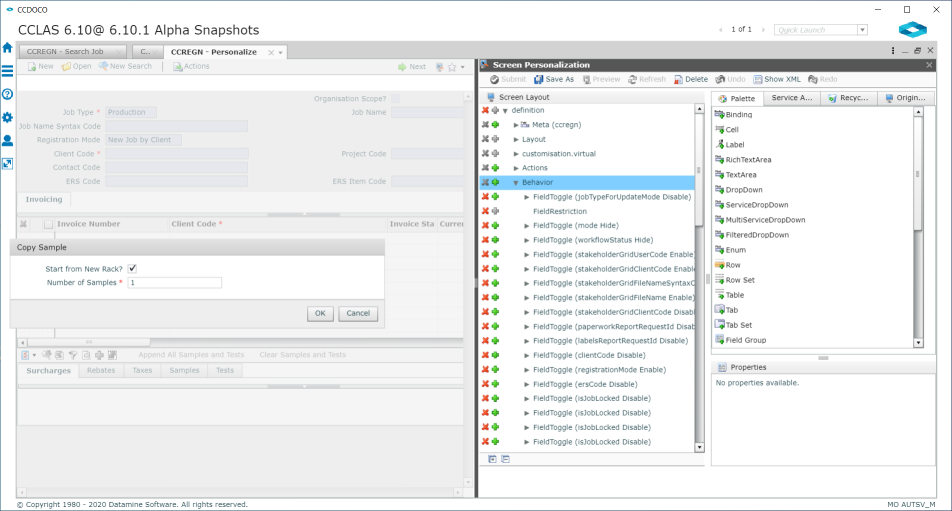Click the red delete X beside FieldToggle (mode Hide)

pos(485,226)
